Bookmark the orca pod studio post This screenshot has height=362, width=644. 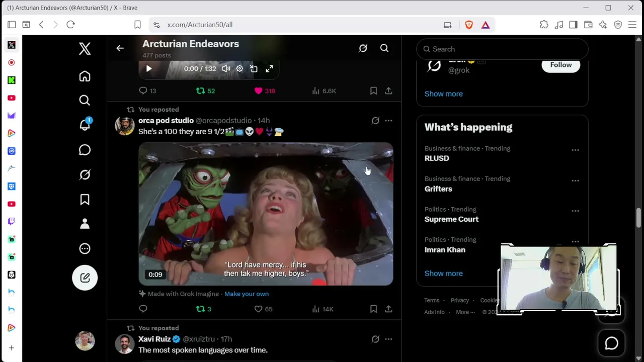pos(373,309)
